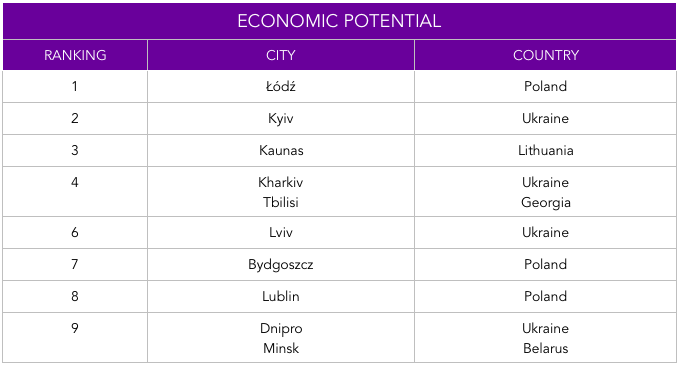The width and height of the screenshot is (681, 367).
Task: Click the Kharkiv city name
Action: [x=281, y=182]
